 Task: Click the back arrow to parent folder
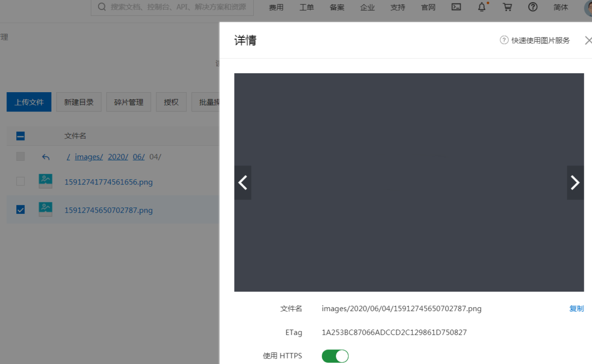(x=46, y=157)
